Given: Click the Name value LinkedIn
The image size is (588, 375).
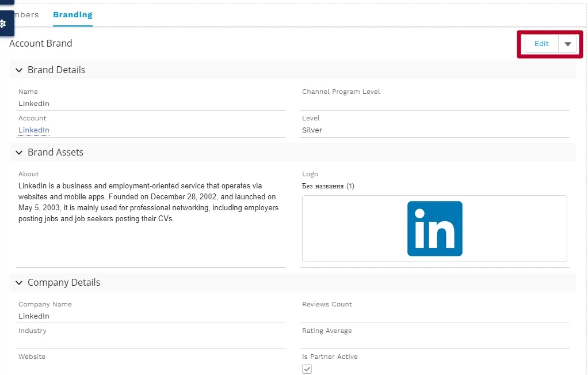Looking at the screenshot, I should 34,104.
